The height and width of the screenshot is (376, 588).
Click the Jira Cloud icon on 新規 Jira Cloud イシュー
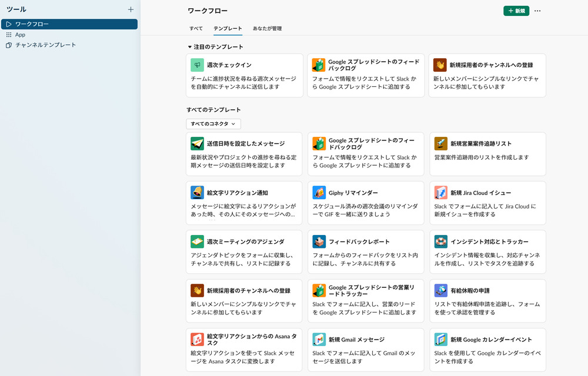[440, 193]
